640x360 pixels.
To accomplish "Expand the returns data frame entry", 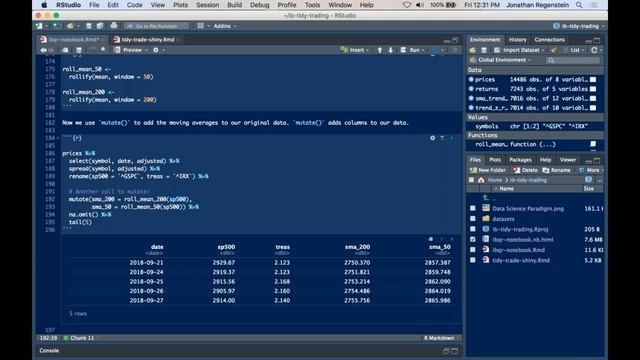I will click(471, 89).
